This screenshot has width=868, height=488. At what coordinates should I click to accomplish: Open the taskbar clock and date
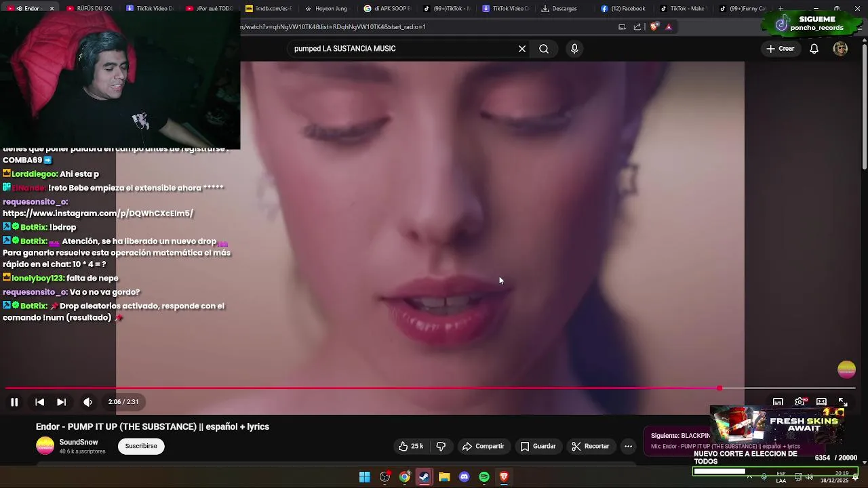point(834,476)
